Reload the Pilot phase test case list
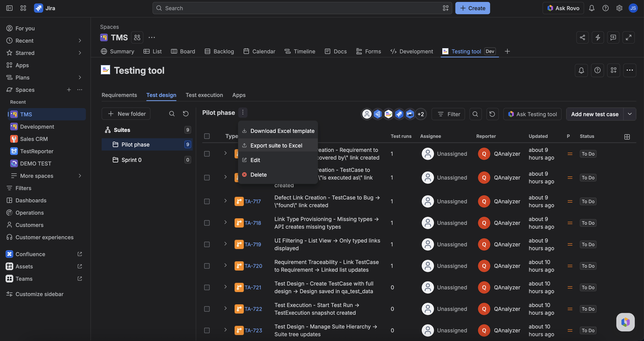The height and width of the screenshot is (341, 644). tap(492, 114)
